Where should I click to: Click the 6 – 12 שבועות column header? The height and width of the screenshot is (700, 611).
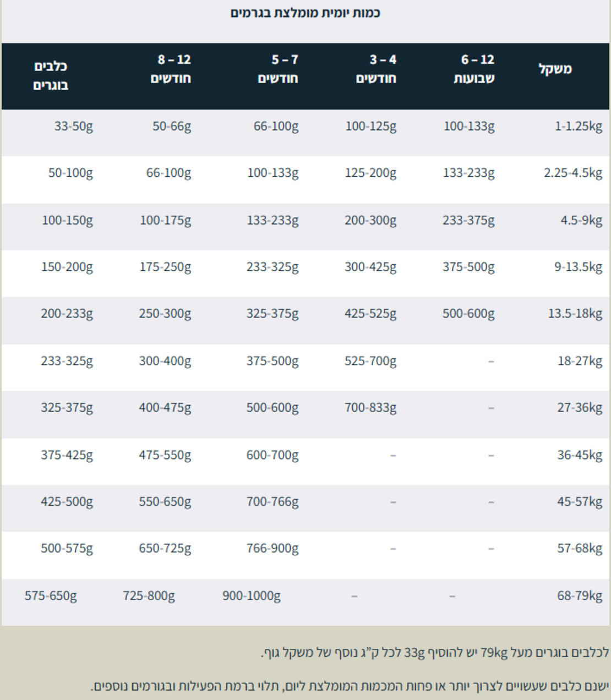[x=474, y=69]
